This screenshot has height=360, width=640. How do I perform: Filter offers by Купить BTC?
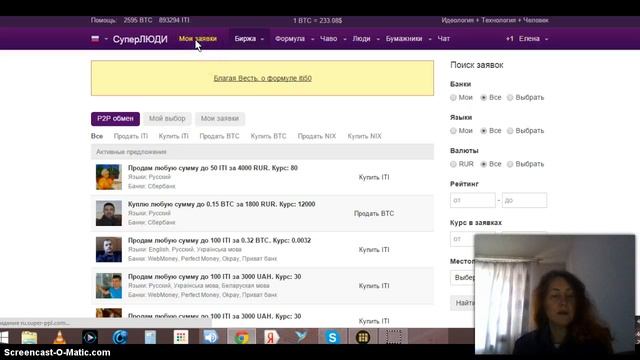(x=268, y=136)
